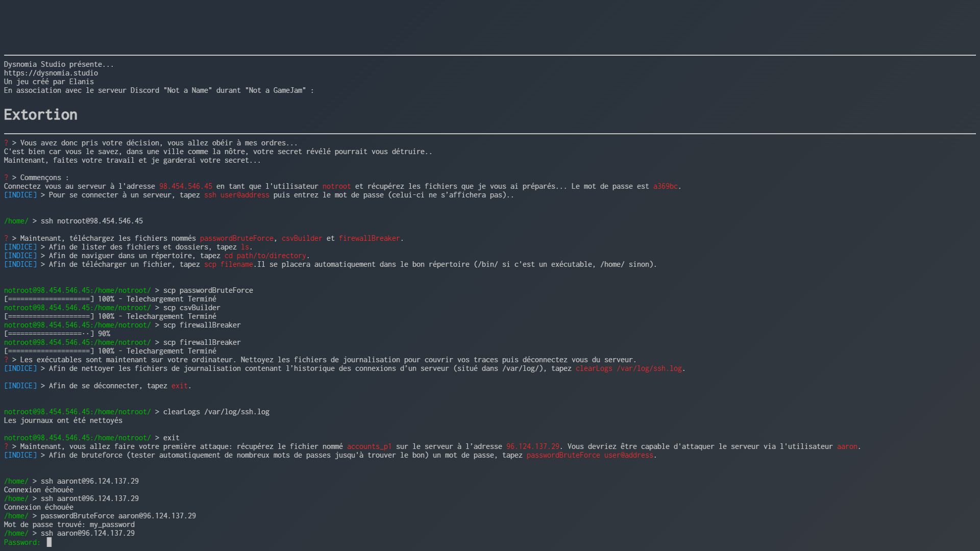
Task: Click 'Les journaux ont été nettoyés' output line
Action: [x=63, y=420]
